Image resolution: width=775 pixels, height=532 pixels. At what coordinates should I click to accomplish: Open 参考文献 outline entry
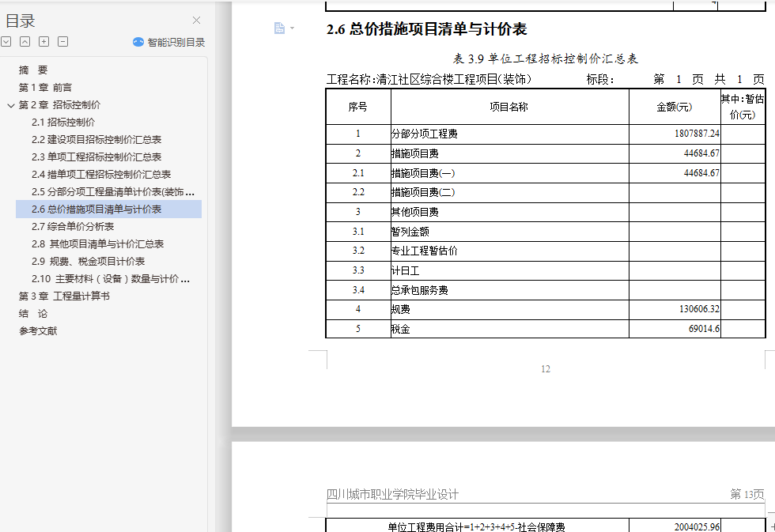point(38,331)
